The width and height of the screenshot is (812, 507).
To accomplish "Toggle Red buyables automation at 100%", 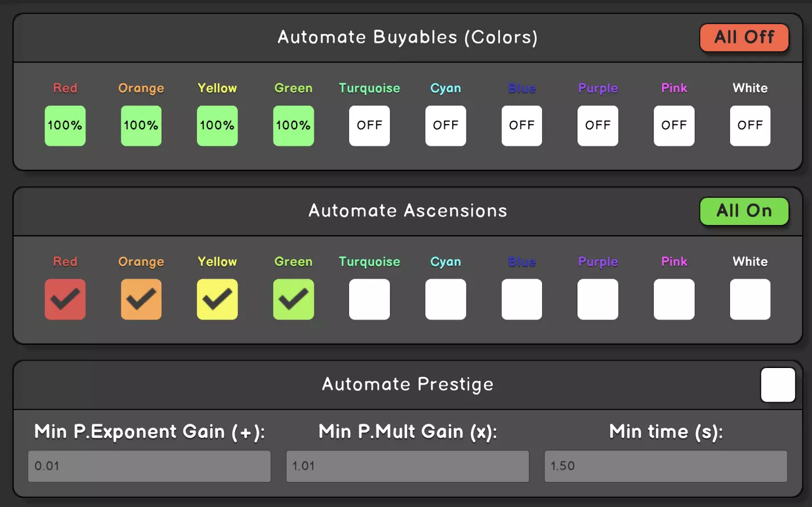I will (65, 125).
